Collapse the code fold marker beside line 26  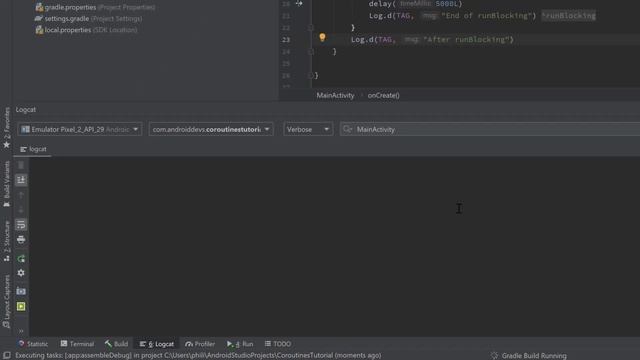pos(311,76)
